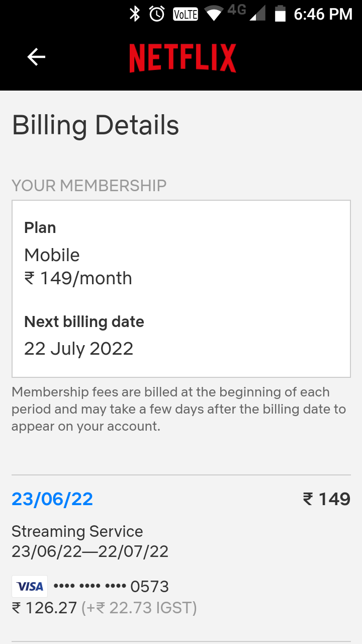Tap the alarm clock status icon
The height and width of the screenshot is (644, 362).
[x=157, y=14]
